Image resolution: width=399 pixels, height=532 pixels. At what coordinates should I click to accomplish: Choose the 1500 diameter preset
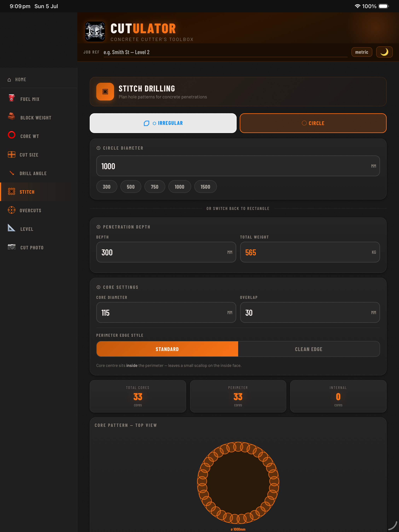pyautogui.click(x=205, y=187)
